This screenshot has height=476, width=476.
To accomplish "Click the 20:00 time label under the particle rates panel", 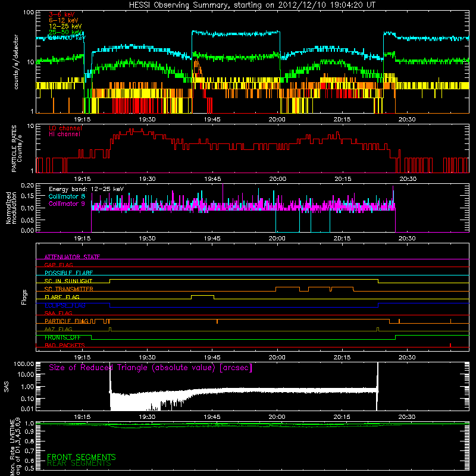I will 277,179.
